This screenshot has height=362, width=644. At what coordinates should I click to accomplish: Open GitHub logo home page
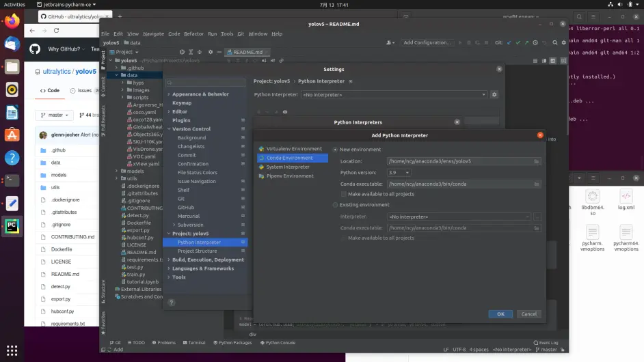point(35,49)
